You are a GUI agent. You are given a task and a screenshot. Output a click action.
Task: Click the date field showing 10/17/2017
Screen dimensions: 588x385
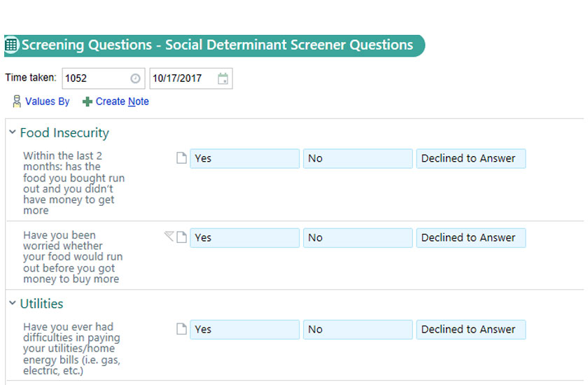coord(182,78)
